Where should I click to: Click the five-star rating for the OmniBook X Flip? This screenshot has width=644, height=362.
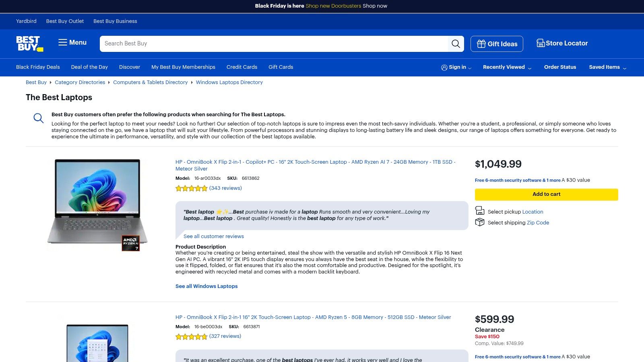click(192, 188)
